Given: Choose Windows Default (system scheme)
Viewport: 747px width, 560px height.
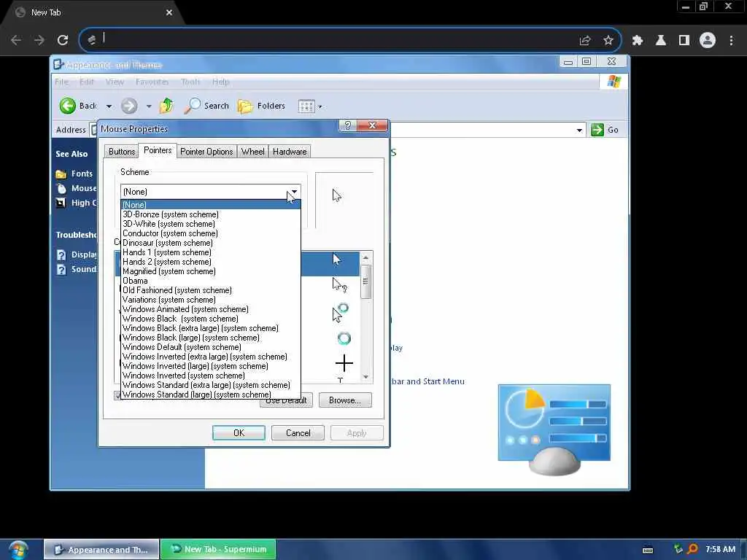Looking at the screenshot, I should (210, 347).
